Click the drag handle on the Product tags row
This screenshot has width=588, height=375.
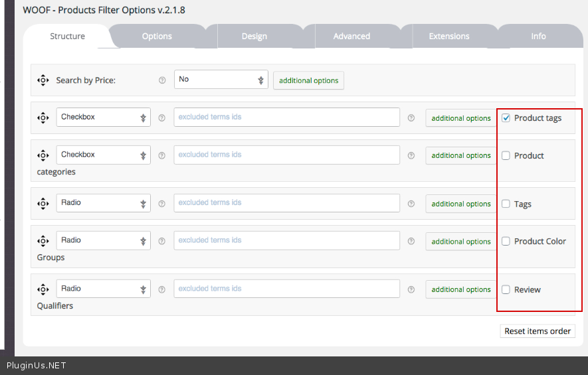click(x=43, y=117)
